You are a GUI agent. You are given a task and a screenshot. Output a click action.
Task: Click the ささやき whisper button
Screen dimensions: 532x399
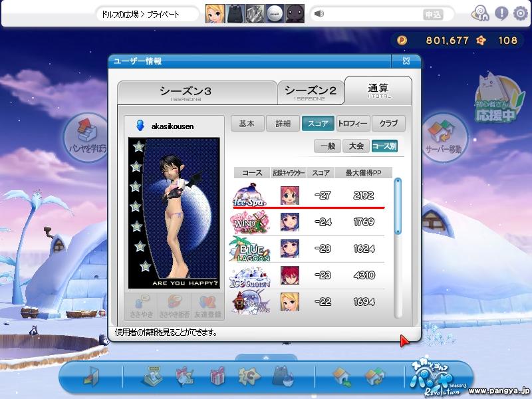pos(141,307)
